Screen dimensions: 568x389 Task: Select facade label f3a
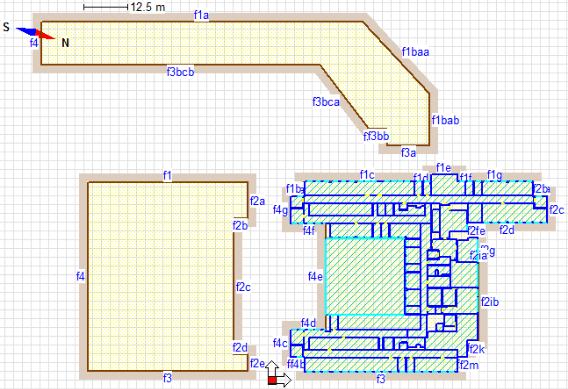click(x=408, y=152)
